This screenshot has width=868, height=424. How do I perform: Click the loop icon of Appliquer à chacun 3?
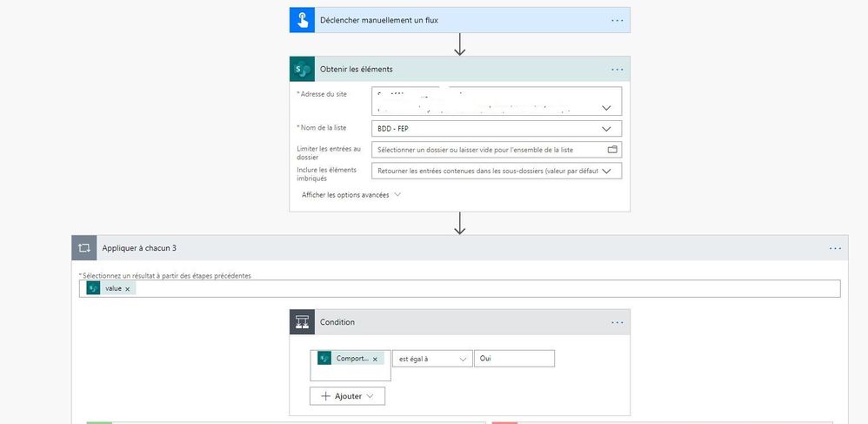pos(84,248)
